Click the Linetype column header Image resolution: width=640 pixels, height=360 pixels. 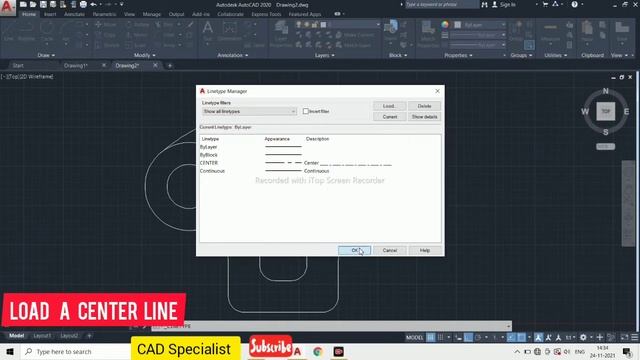point(211,139)
